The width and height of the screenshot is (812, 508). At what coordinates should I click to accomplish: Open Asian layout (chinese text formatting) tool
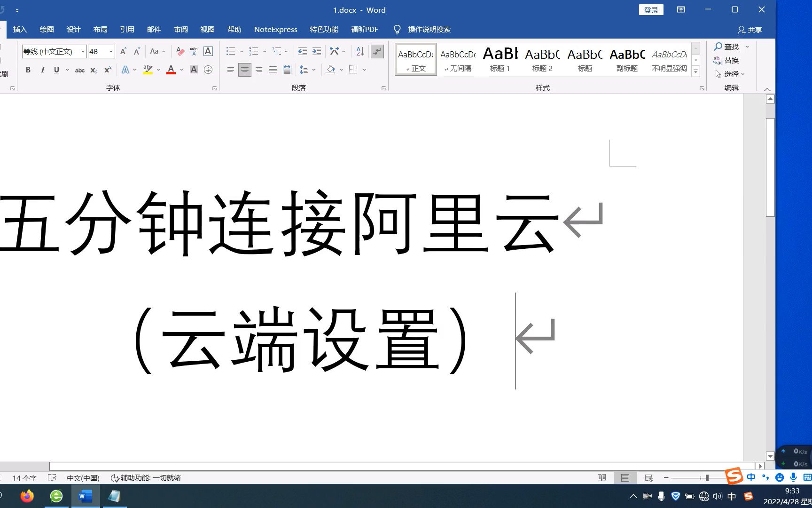point(334,51)
